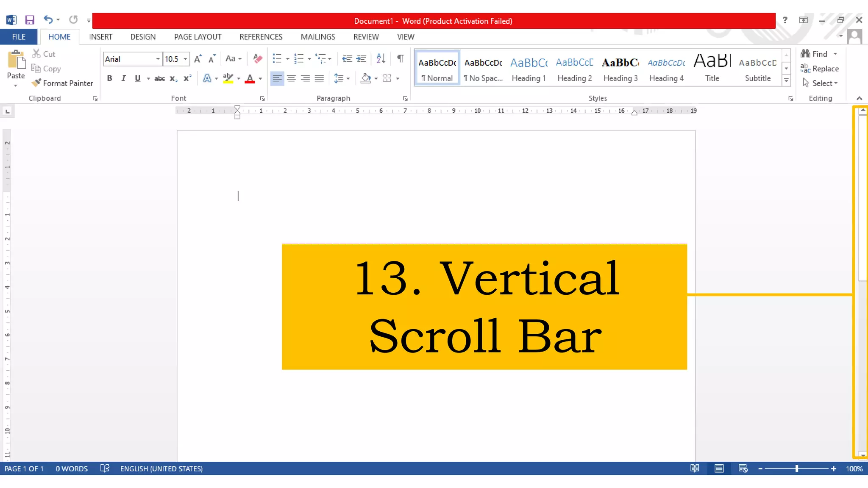Toggle show paragraph marks

click(400, 58)
